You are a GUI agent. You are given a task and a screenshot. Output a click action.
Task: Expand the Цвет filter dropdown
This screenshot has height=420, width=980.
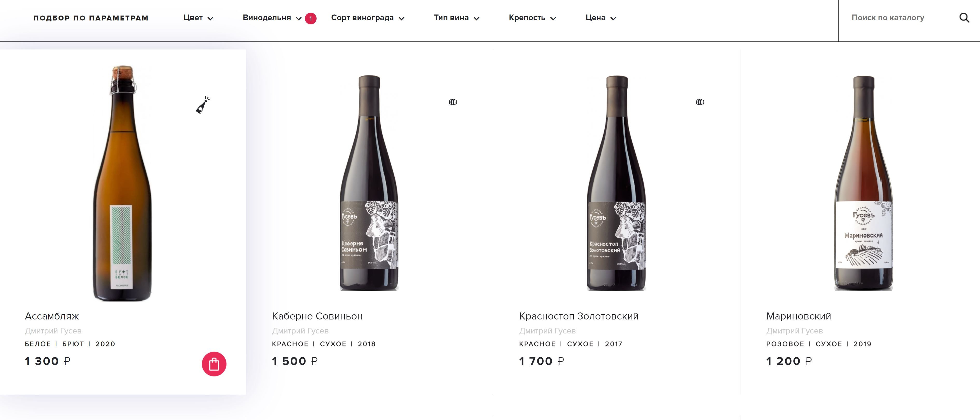(198, 18)
